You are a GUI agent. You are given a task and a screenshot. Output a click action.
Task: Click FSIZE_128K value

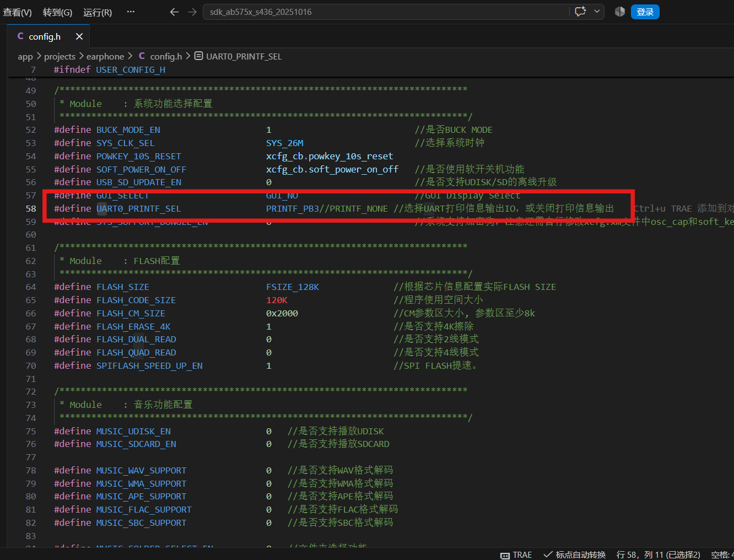point(293,287)
